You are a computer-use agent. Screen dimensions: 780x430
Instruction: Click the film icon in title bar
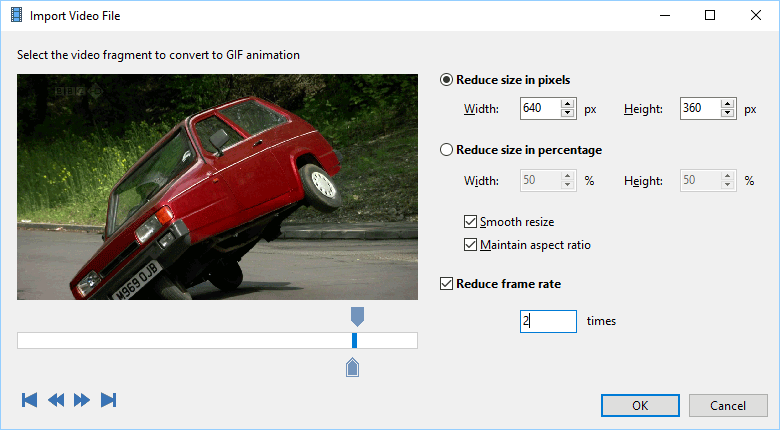coord(16,16)
